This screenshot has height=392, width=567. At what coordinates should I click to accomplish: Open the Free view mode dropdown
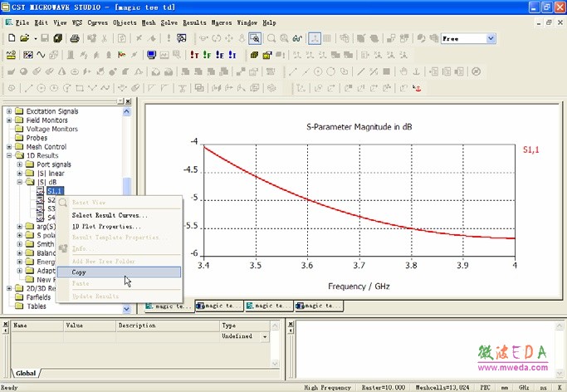click(491, 38)
